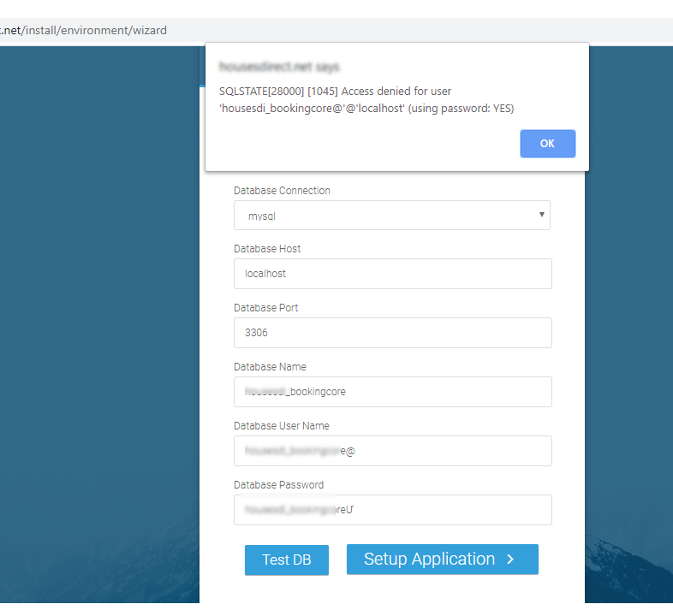The image size is (673, 616).
Task: Click the dropdown arrow beside mysql
Action: [x=542, y=215]
